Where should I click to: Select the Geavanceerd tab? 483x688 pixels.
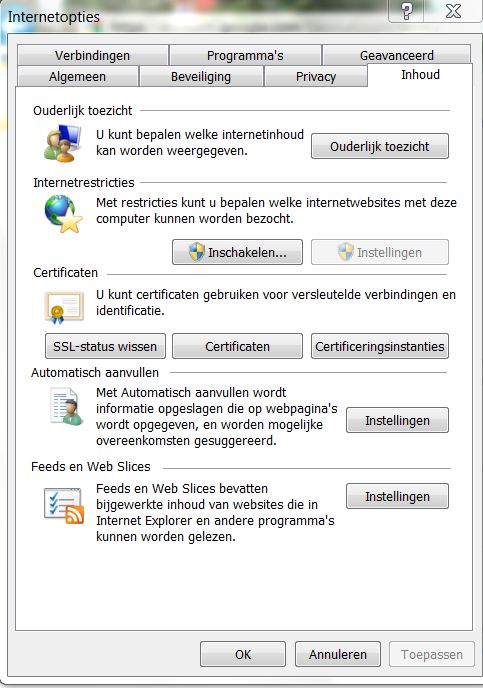(397, 56)
